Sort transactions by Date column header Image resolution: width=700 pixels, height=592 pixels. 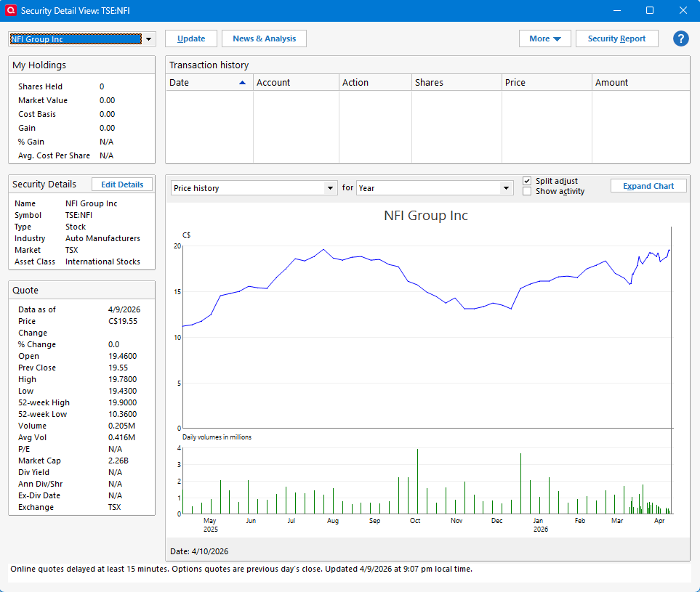pyautogui.click(x=209, y=83)
